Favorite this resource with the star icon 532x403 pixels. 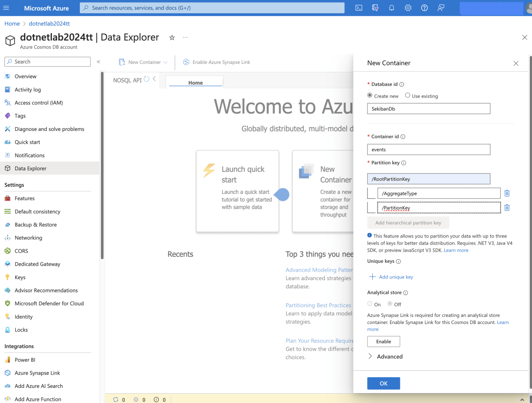click(x=172, y=38)
